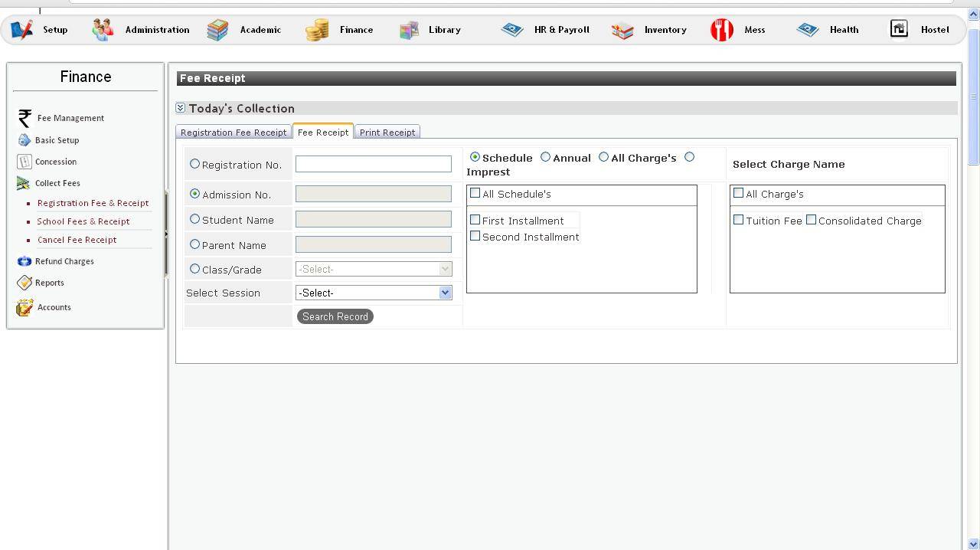Choose the All Charge's radio option
This screenshot has width=980, height=550.
point(603,157)
